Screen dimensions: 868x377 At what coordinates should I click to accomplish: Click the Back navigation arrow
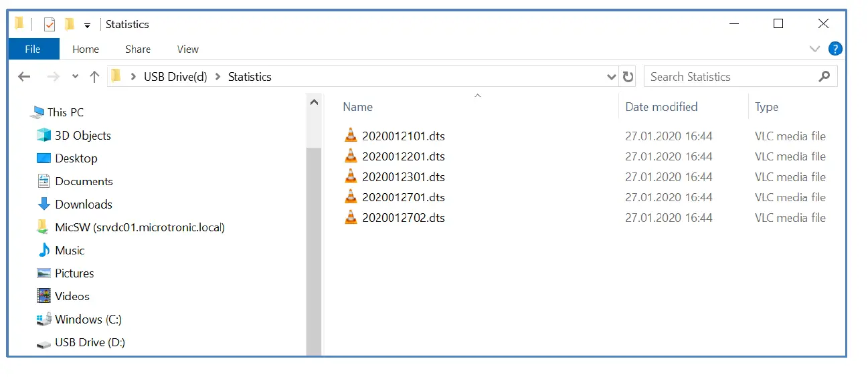[25, 77]
